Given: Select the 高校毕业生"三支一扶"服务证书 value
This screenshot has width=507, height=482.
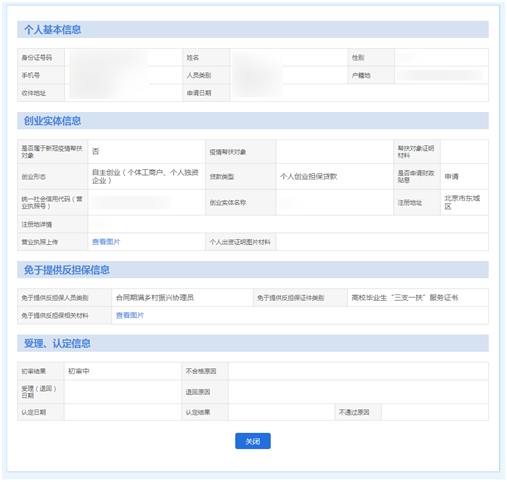Looking at the screenshot, I should 405,297.
